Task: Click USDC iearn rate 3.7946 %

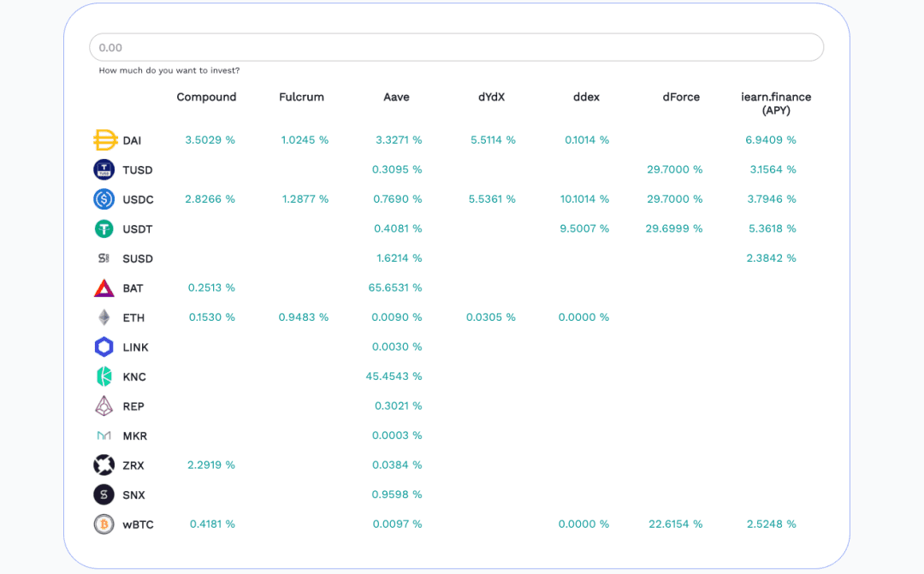Action: coord(772,198)
